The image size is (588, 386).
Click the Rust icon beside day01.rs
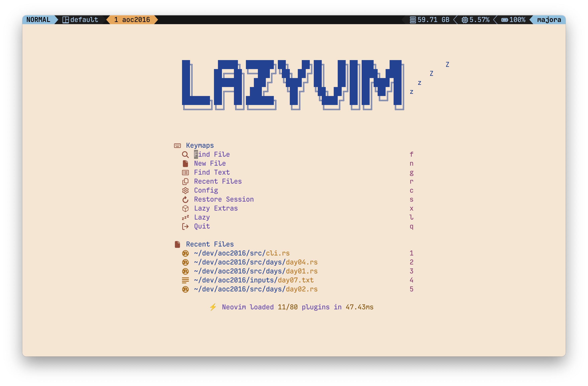pos(185,271)
